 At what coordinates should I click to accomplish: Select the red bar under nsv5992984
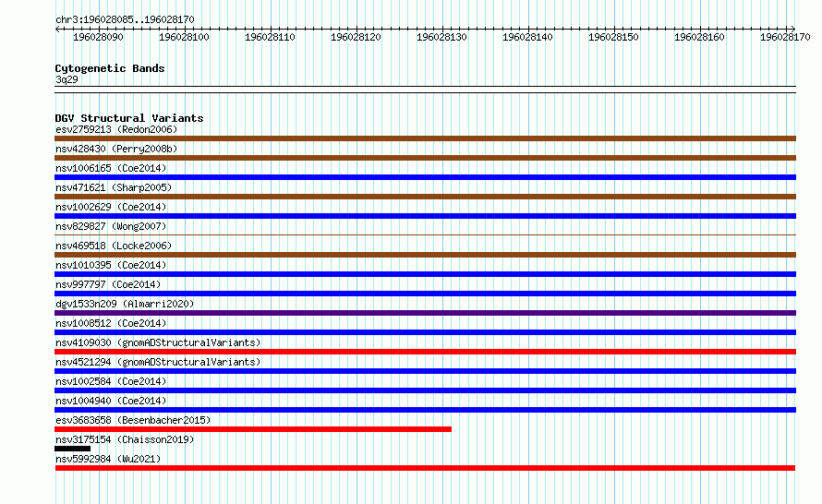425,468
